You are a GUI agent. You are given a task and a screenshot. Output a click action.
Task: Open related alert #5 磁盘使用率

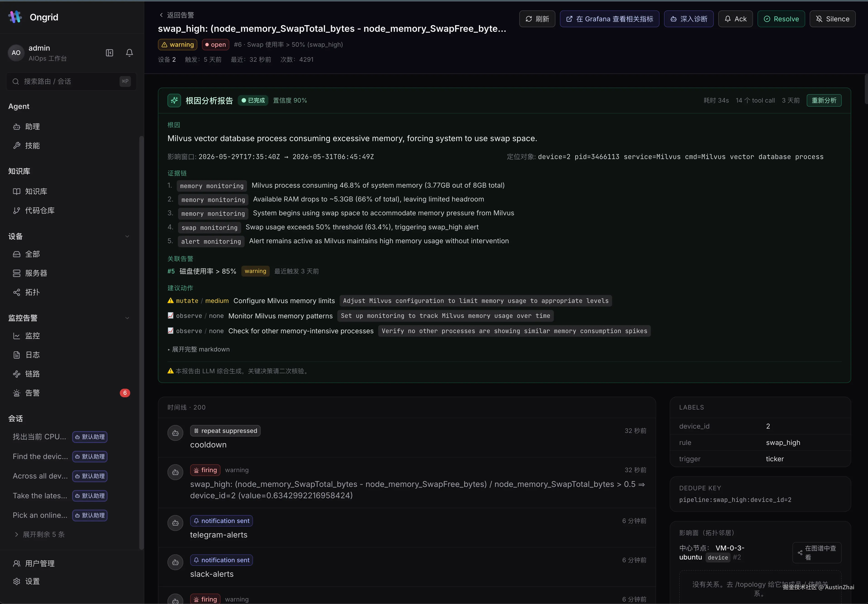[202, 271]
